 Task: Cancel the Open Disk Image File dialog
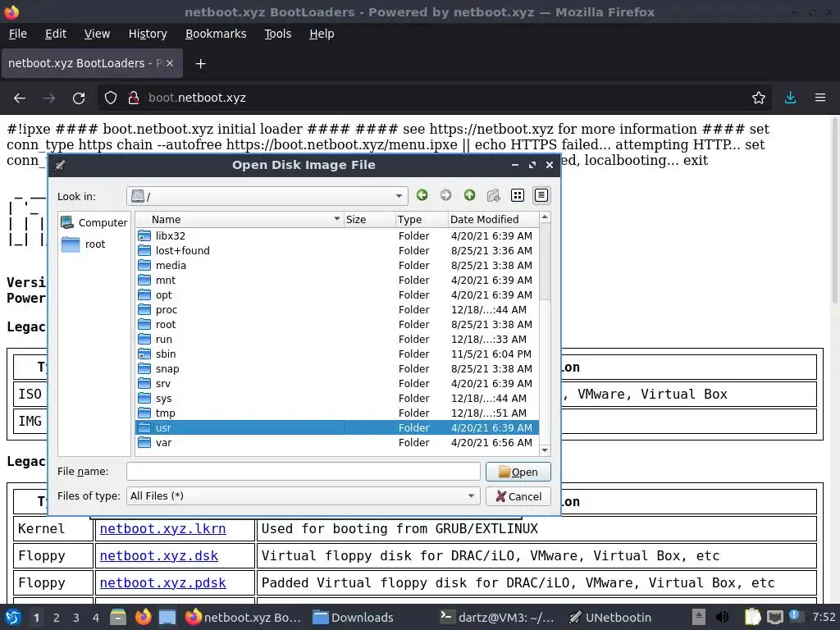point(518,496)
